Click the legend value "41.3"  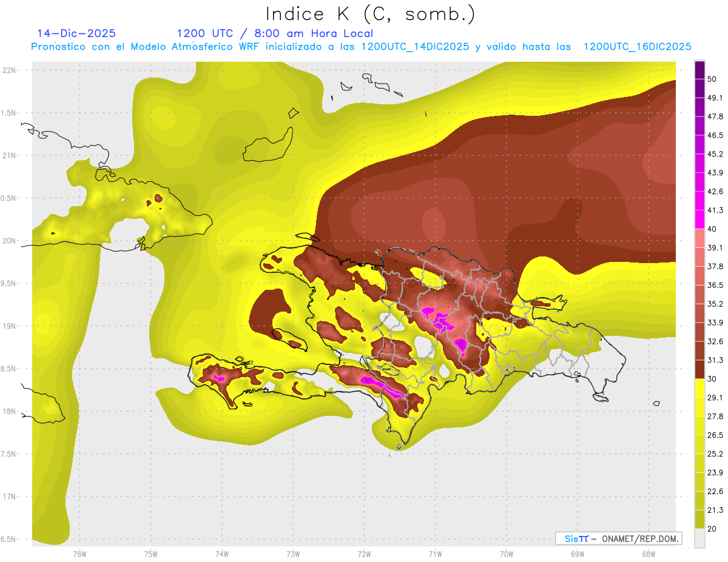[x=715, y=210]
